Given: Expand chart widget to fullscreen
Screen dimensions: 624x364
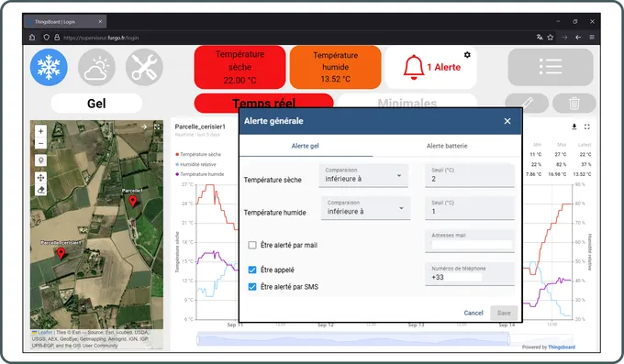Looking at the screenshot, I should 587,127.
